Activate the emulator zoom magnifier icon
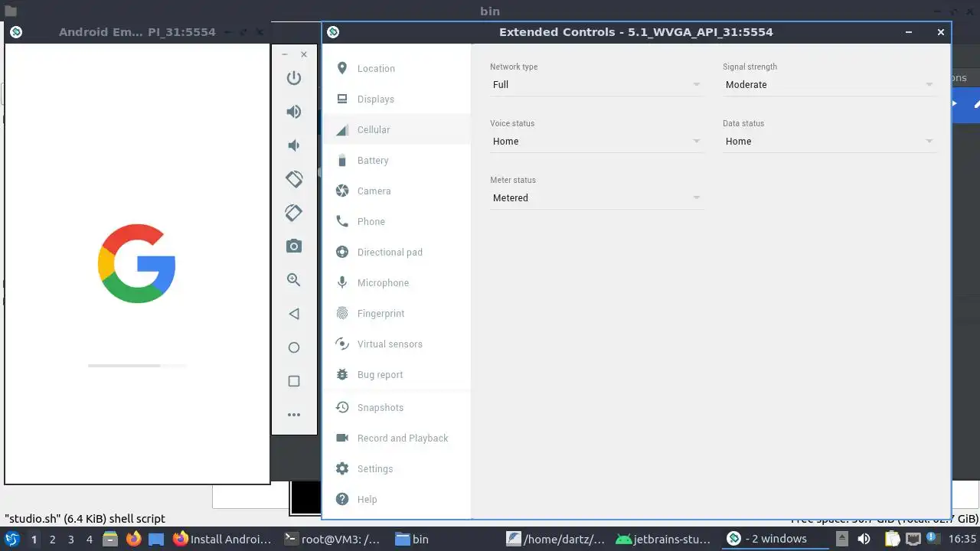980x551 pixels. [294, 280]
